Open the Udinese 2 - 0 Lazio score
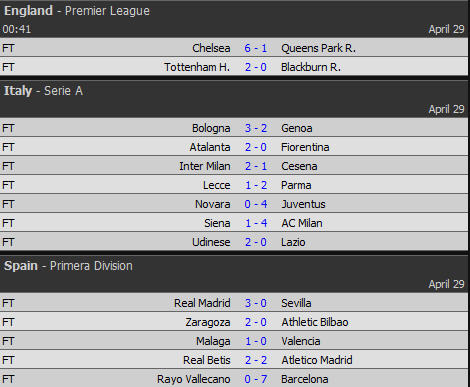Screen dimensions: 470x387 click(256, 242)
